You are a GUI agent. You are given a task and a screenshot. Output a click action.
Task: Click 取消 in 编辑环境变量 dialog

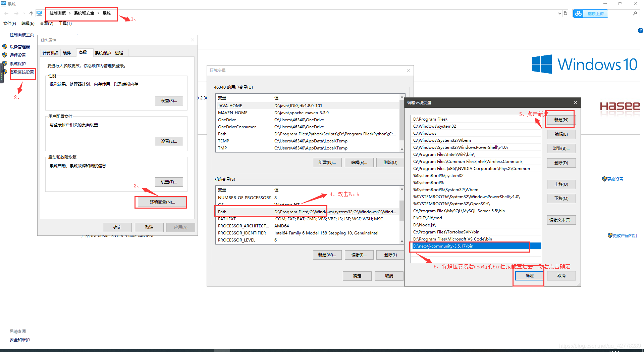click(561, 276)
